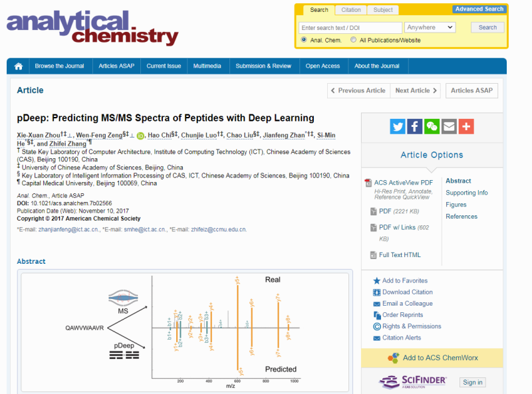532x394 pixels.
Task: Click the PDF (2221 KB) document icon
Action: pyautogui.click(x=374, y=211)
